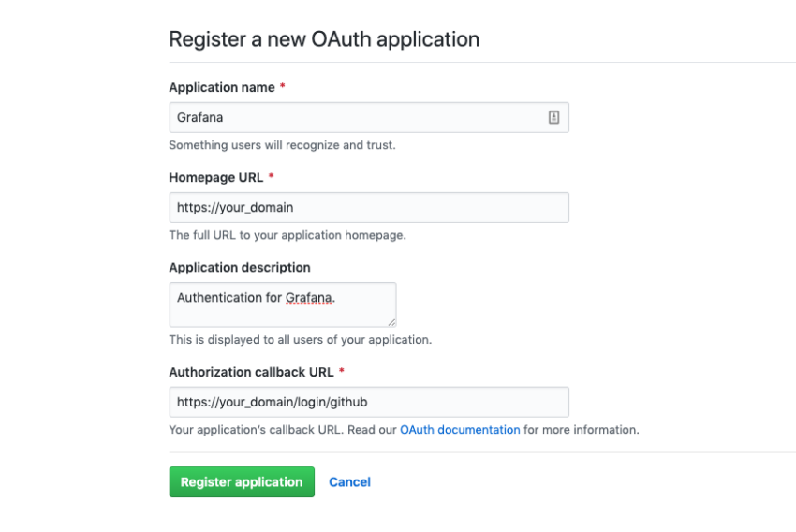Click the red asterisk beside Application name

pyautogui.click(x=282, y=86)
